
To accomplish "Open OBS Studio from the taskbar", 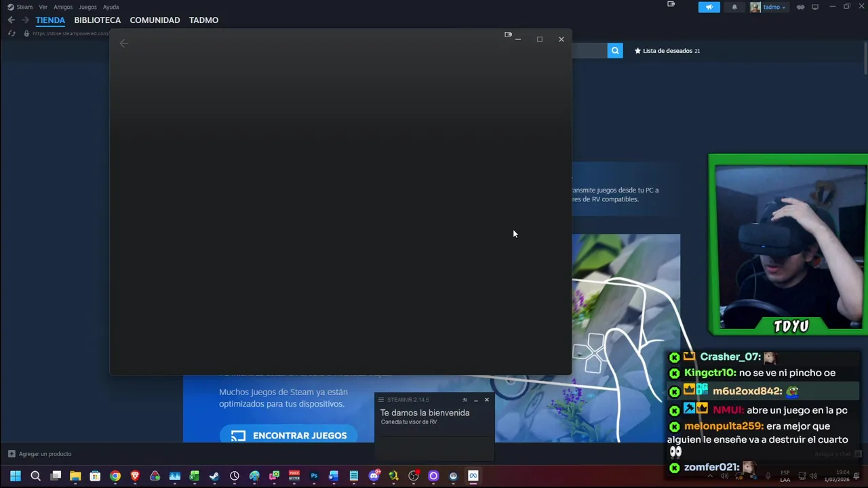I will [x=414, y=476].
